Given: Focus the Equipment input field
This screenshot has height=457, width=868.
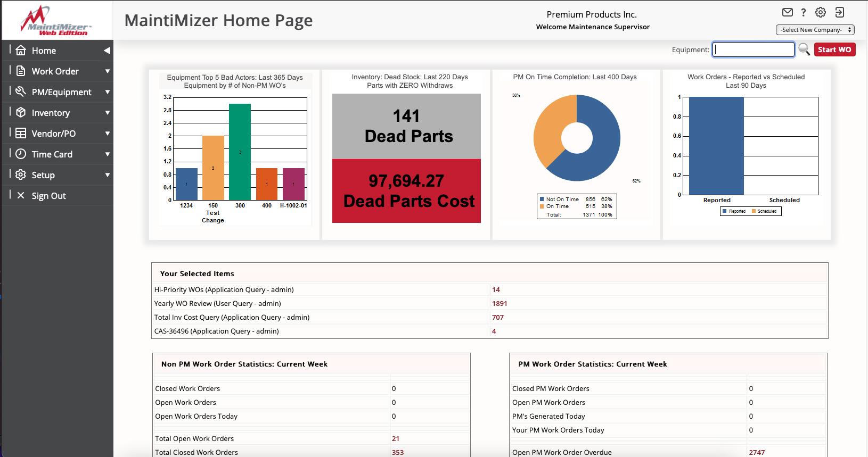Looking at the screenshot, I should coord(754,49).
